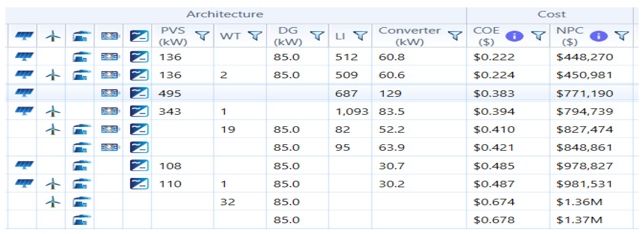
Task: Select the COE value $0.410
Action: [x=494, y=129]
